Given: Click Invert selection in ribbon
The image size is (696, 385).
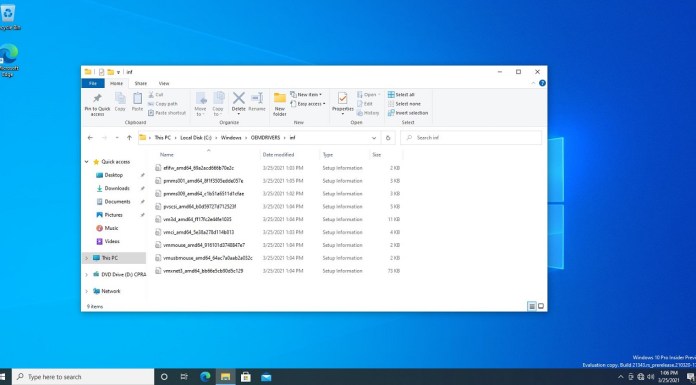Looking at the screenshot, I should coord(408,113).
